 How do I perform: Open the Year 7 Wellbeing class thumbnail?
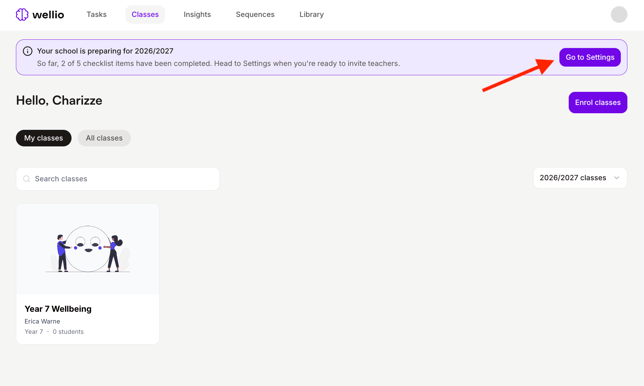pos(87,249)
